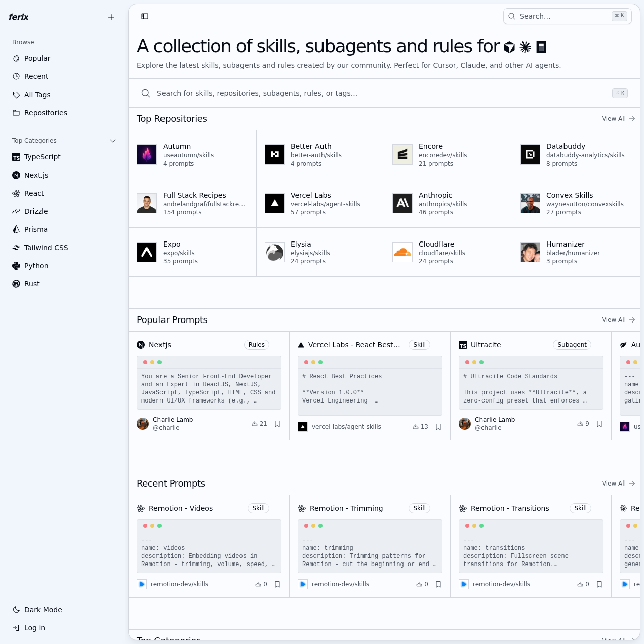Viewport: 644px width, 644px height.
Task: Click the Databuddy repository logo
Action: point(530,154)
